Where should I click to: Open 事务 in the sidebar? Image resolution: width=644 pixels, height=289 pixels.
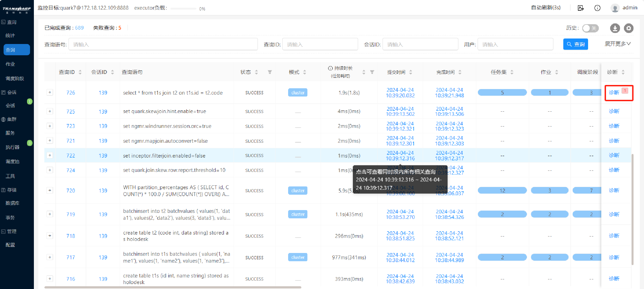pos(10,218)
